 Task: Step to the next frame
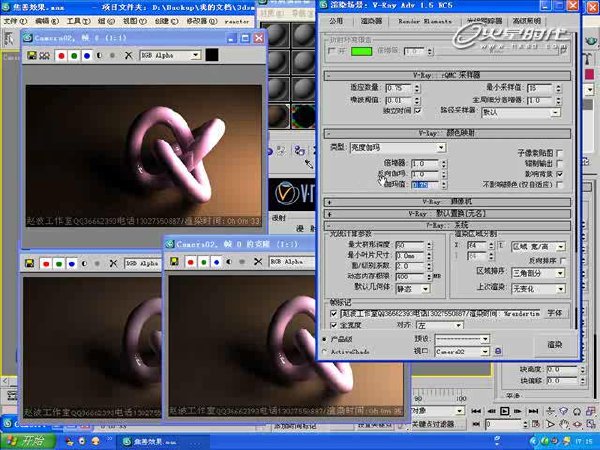coord(518,411)
